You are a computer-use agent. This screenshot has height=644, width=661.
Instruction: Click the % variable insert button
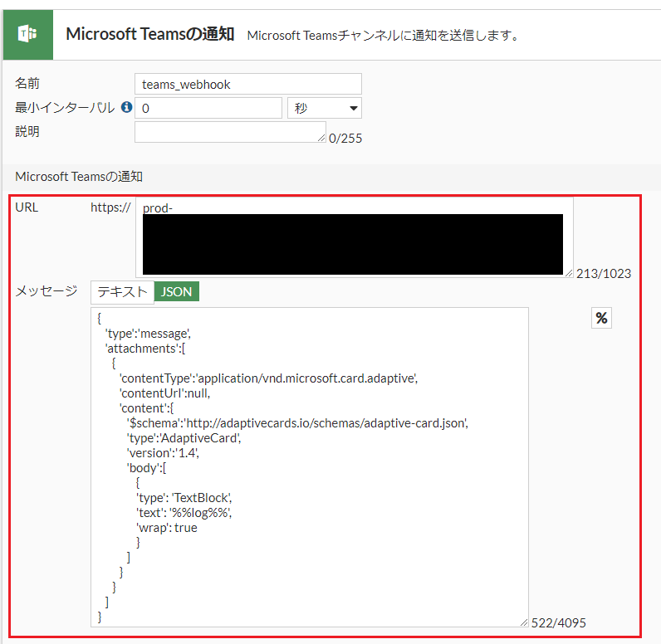(601, 318)
